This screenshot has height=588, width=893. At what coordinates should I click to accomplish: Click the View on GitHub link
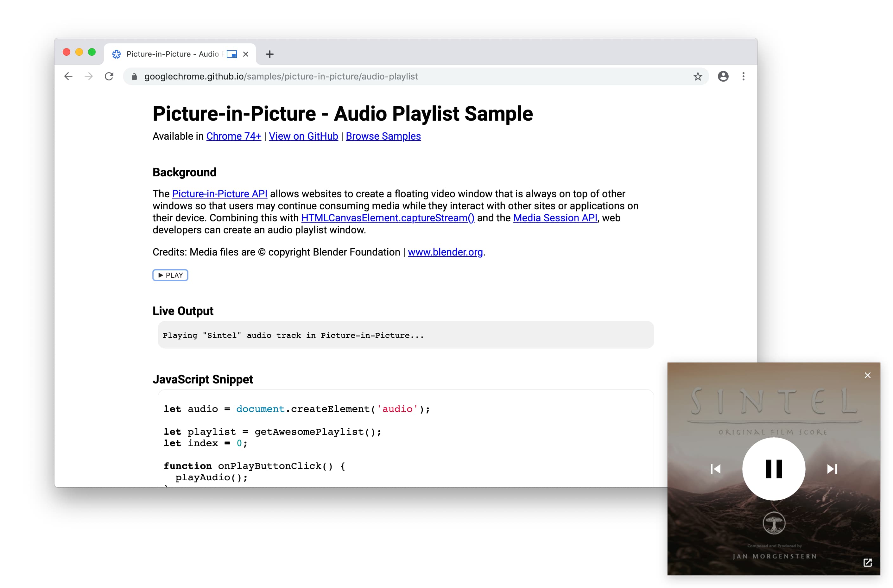pyautogui.click(x=303, y=136)
